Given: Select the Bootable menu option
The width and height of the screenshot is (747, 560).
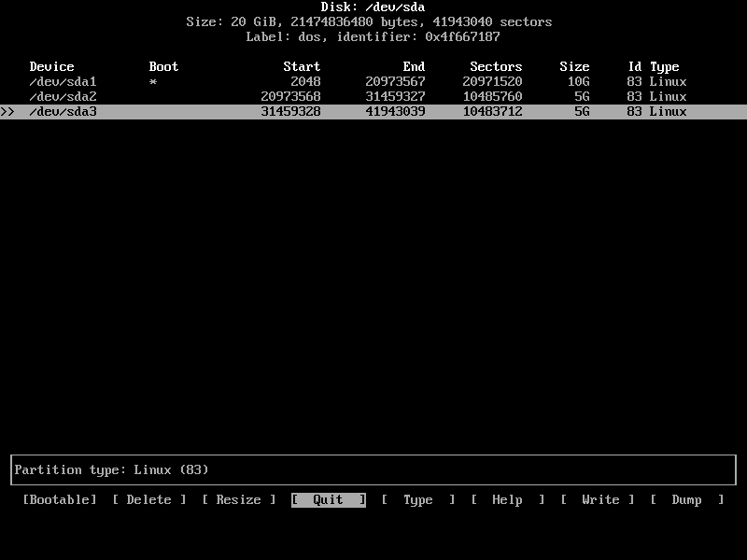Looking at the screenshot, I should [60, 499].
